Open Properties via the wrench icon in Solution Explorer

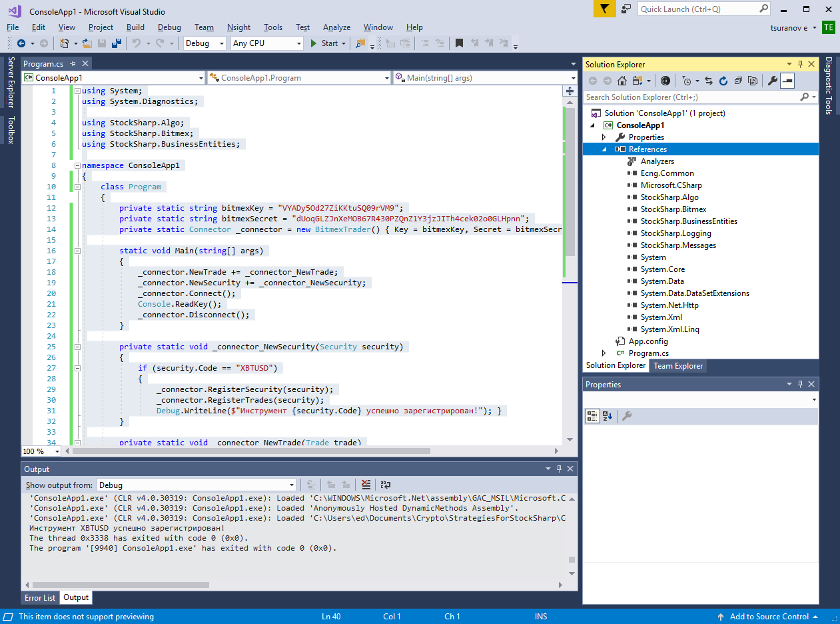[x=773, y=81]
